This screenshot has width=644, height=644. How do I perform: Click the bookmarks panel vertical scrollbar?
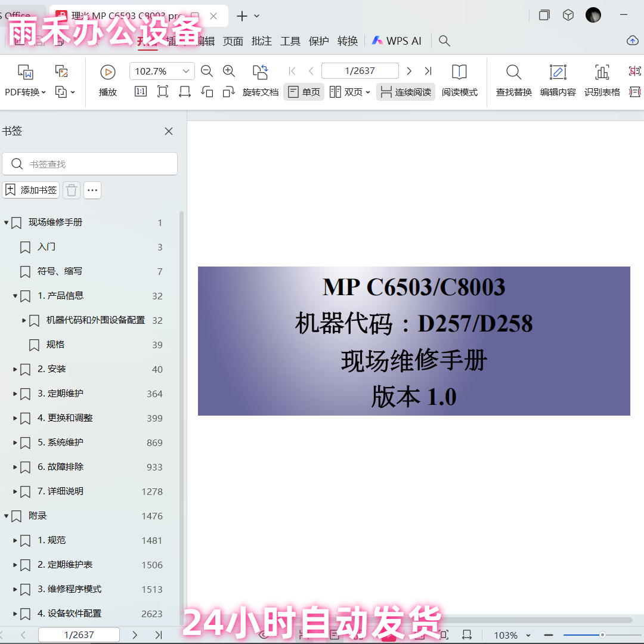pyautogui.click(x=181, y=418)
